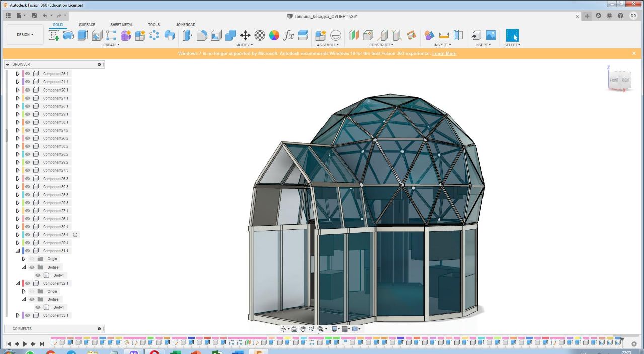Select the Press Pull tool
644x354 pixels.
click(x=187, y=35)
